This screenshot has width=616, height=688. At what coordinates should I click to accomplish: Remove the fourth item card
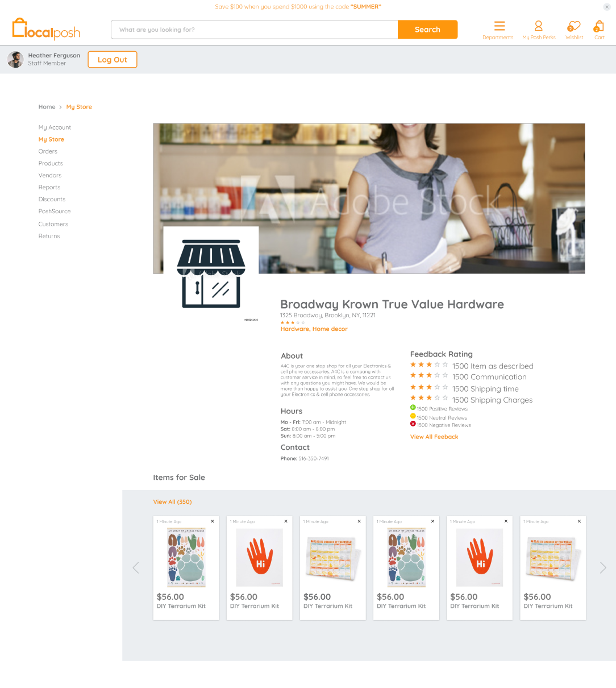point(432,521)
